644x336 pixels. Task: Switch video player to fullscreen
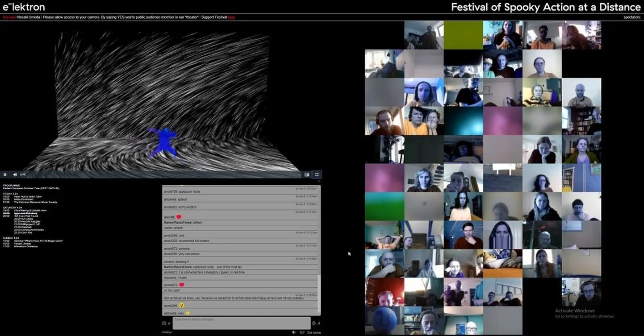317,174
